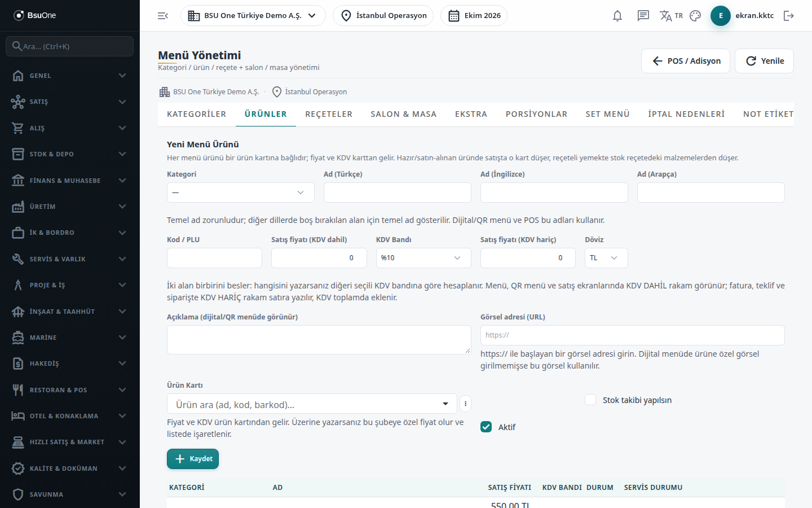Screen dimensions: 812x508
Task: Open the Ürün Kartı search combo box
Action: click(312, 404)
